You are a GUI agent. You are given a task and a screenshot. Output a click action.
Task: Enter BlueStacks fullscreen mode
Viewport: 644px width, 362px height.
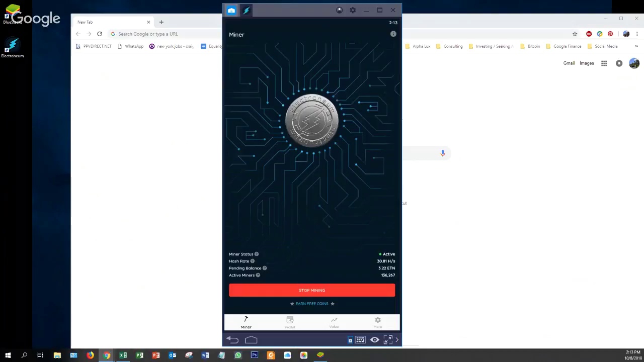point(388,340)
